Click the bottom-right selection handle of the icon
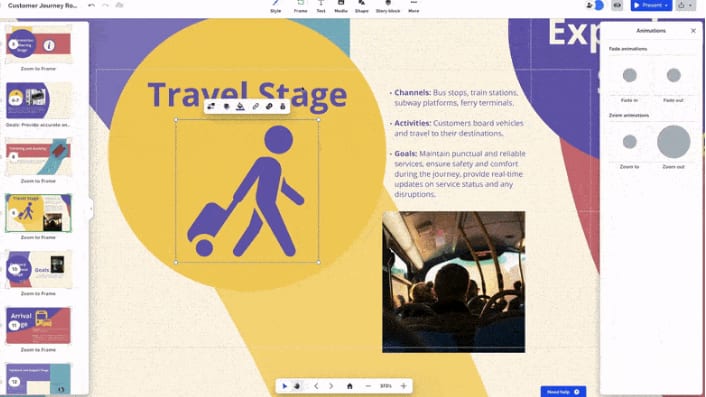706x397 pixels. [x=319, y=262]
